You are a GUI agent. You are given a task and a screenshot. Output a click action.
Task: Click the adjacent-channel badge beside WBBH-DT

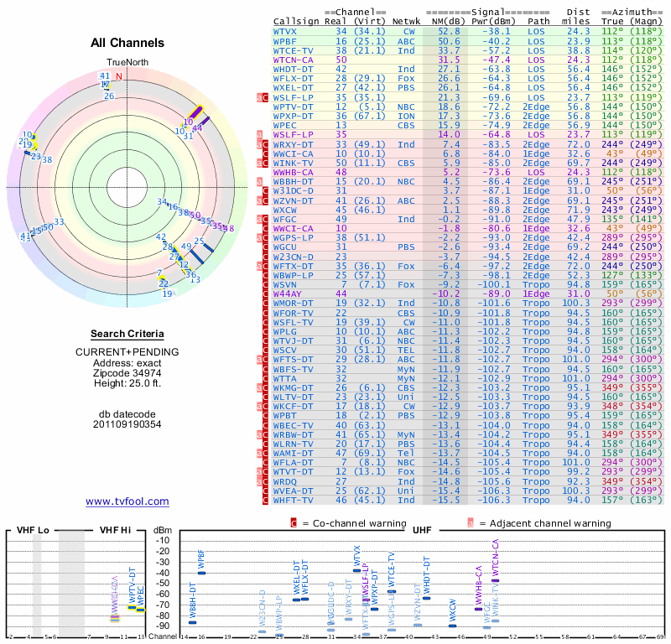point(259,181)
